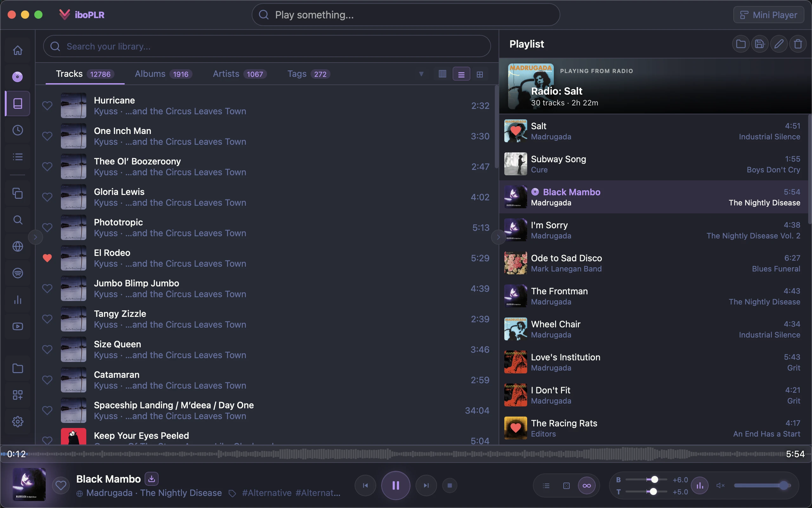Click the #Alternative tag link
Viewport: 812px width, 508px height.
(267, 493)
